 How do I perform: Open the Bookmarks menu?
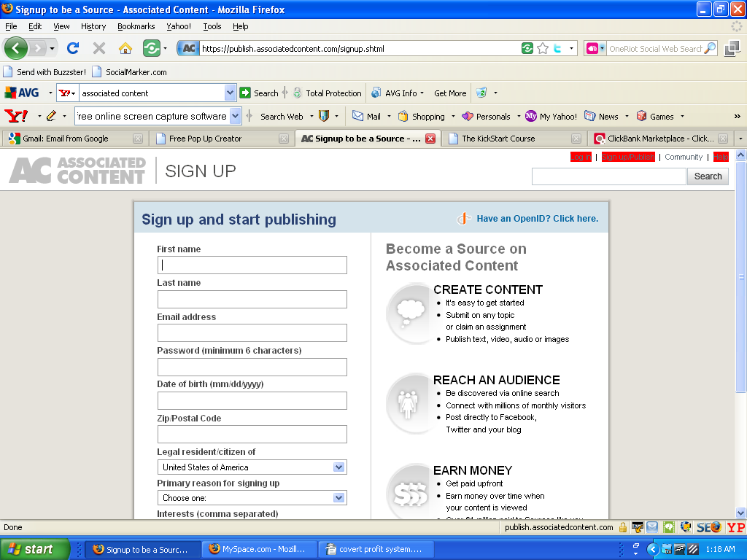136,26
